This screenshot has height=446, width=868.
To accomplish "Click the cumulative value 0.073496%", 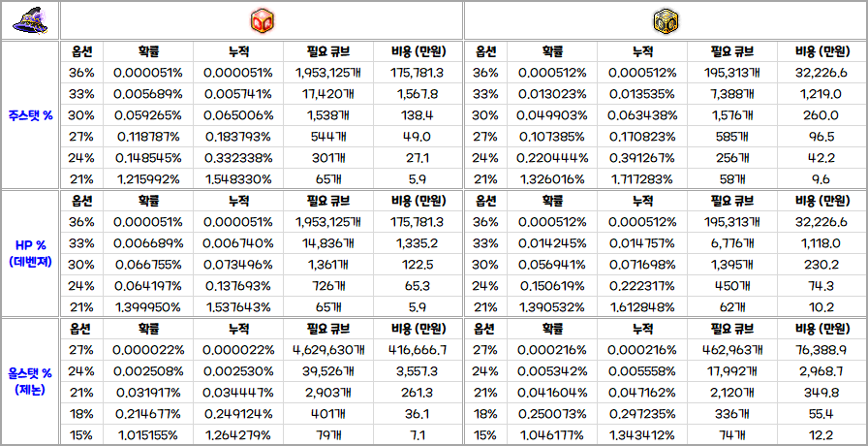I will click(238, 265).
